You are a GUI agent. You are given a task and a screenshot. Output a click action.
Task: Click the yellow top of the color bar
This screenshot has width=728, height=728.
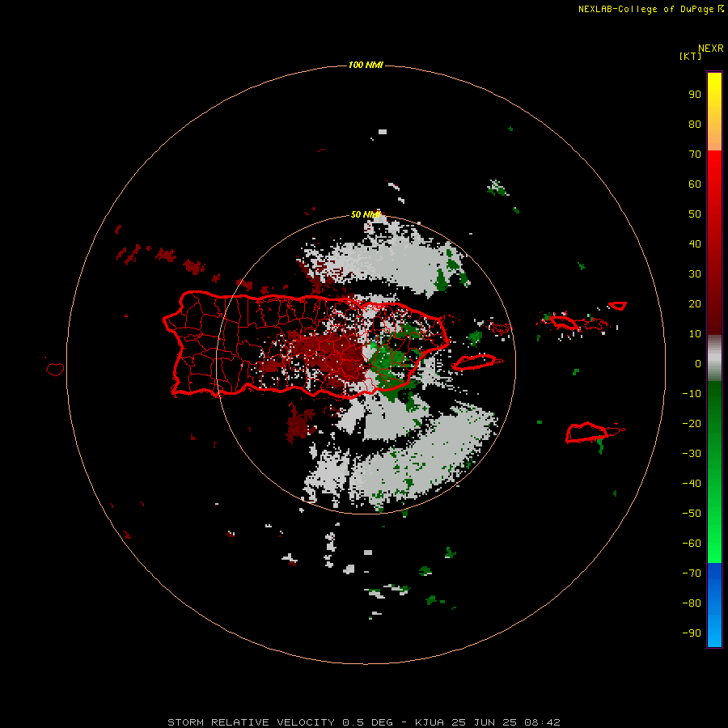pyautogui.click(x=714, y=88)
